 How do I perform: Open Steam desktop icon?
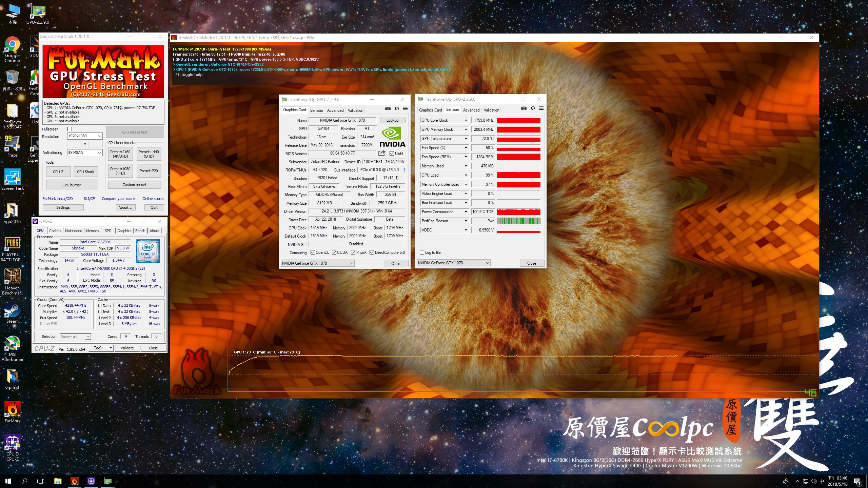click(12, 312)
